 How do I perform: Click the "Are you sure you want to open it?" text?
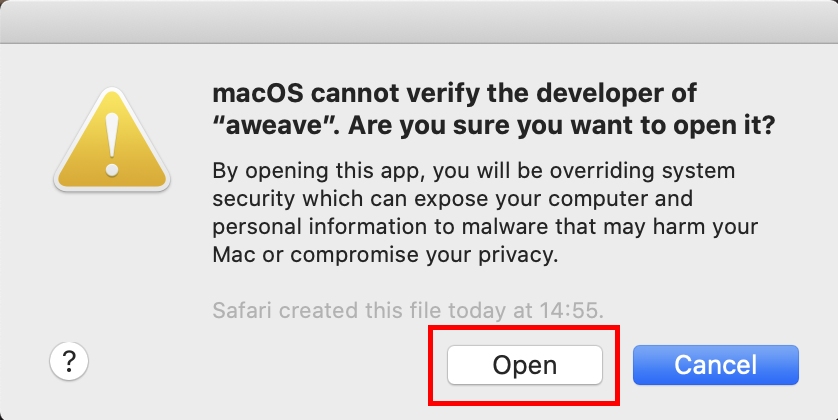(x=561, y=126)
